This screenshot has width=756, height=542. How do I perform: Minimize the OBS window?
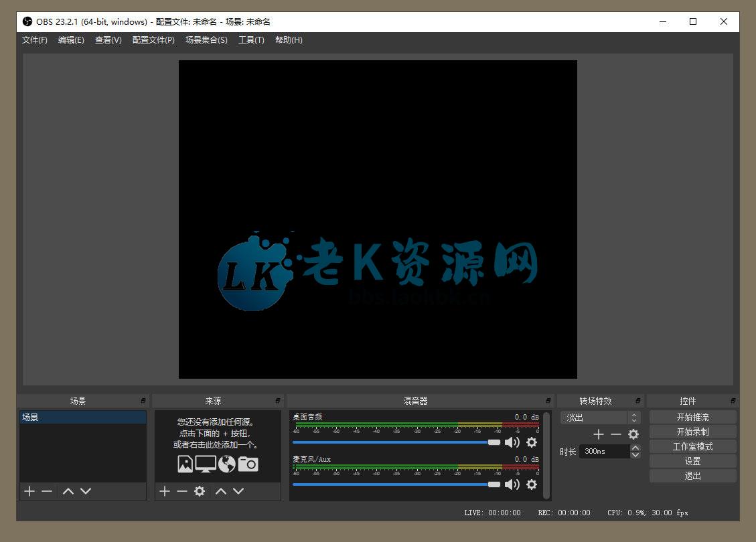tap(663, 21)
